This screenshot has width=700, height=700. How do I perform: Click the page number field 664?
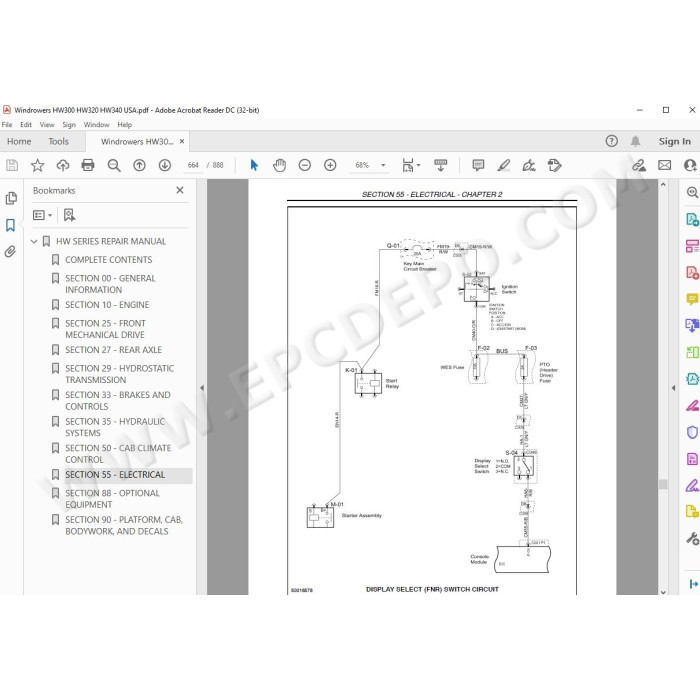(x=193, y=165)
